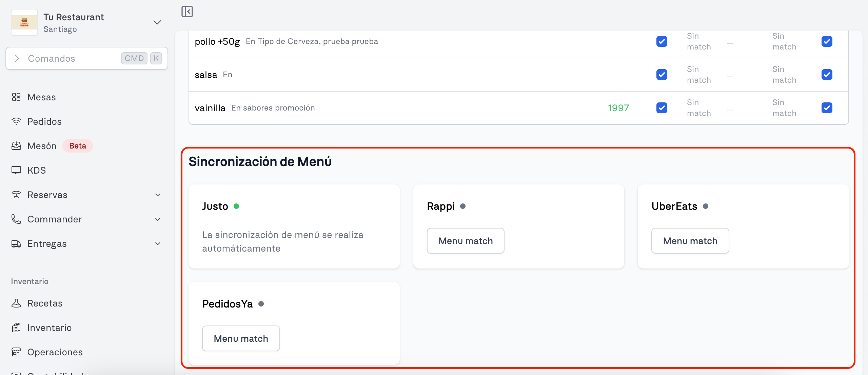868x375 pixels.
Task: Click the UberEats gray status dot
Action: click(706, 206)
